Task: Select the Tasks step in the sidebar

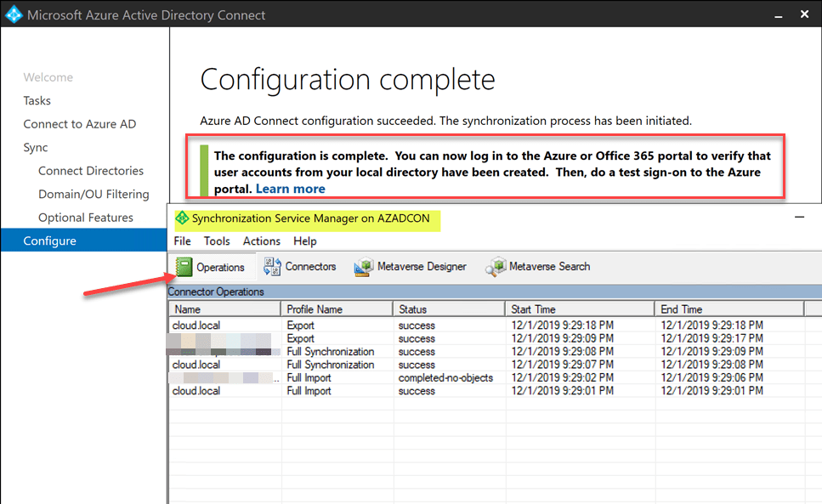Action: tap(37, 100)
